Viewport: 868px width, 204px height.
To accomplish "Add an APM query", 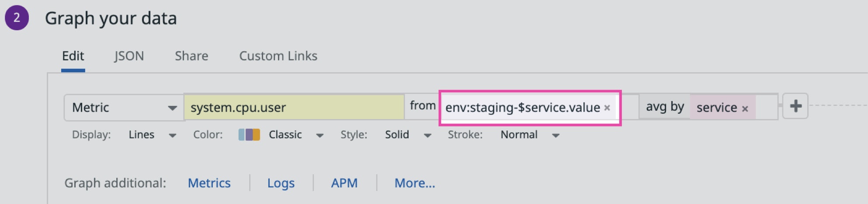I will point(344,183).
